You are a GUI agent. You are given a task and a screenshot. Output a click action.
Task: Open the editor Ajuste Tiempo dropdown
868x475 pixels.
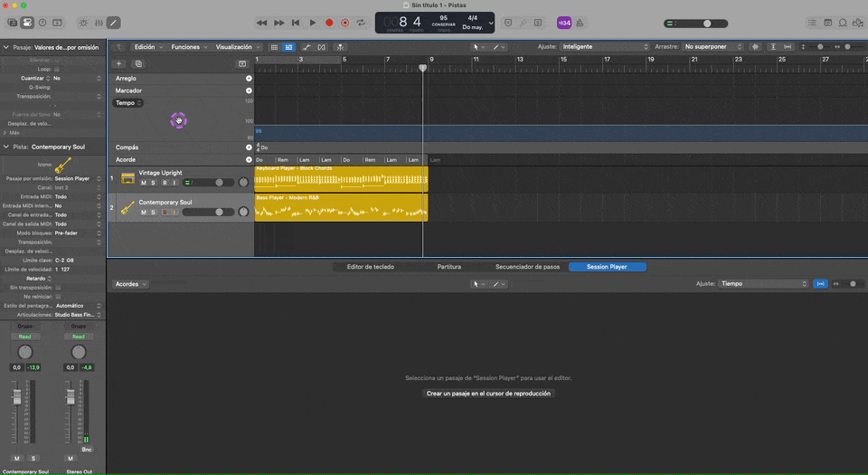(x=763, y=283)
